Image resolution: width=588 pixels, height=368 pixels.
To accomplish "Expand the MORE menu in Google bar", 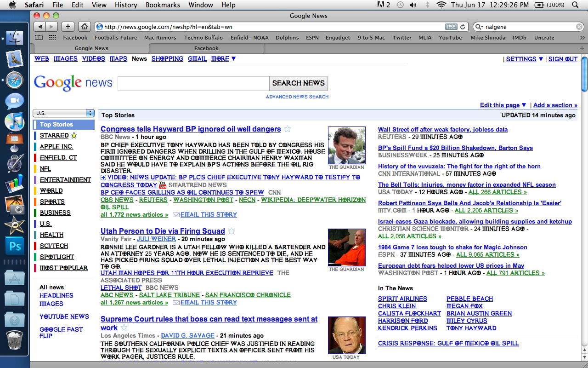I will (x=224, y=58).
